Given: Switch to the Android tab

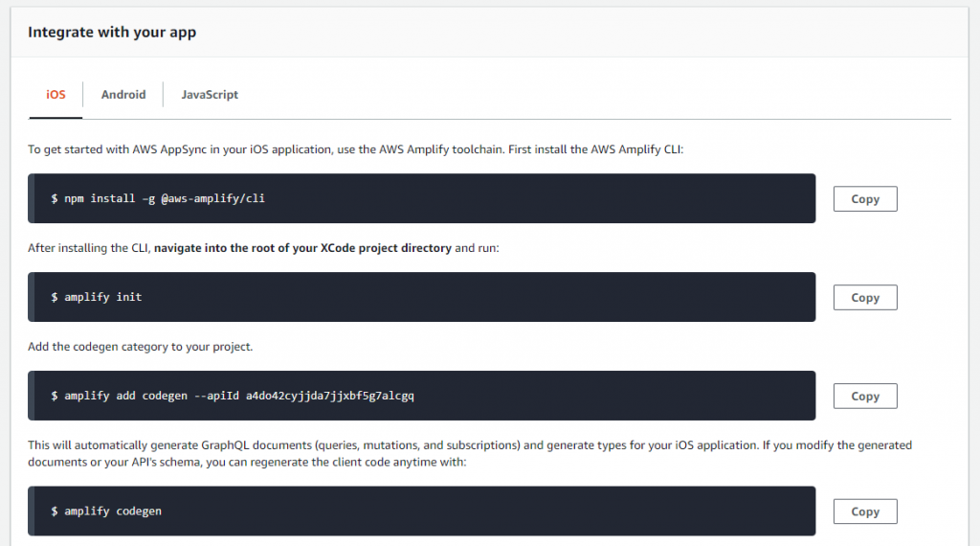Looking at the screenshot, I should pyautogui.click(x=123, y=95).
